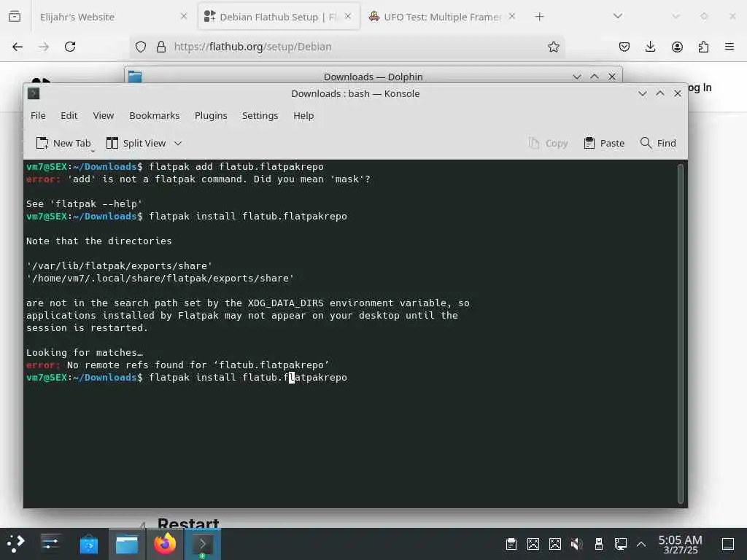Viewport: 747px width, 560px height.
Task: Click the Save to Pocket icon
Action: (624, 47)
